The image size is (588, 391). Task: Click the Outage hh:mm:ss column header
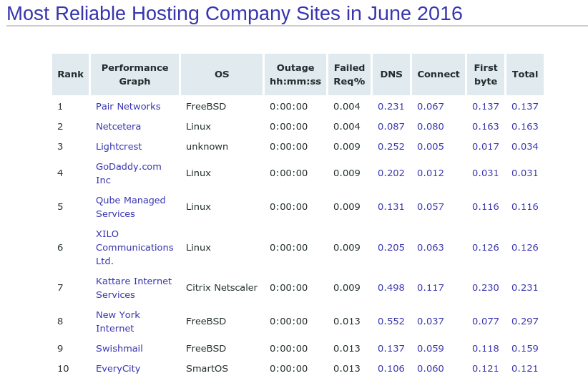coord(295,74)
